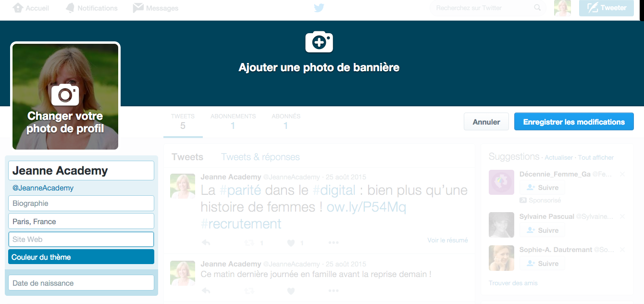Click the Biographie input field
Viewport: 644px width, 304px height.
[81, 203]
